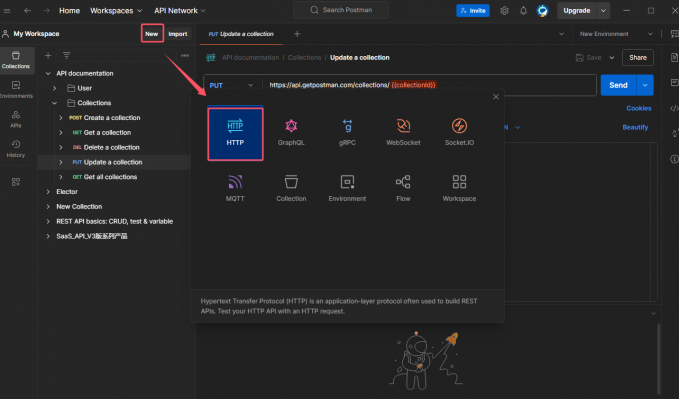Click the Share button
Viewport: 679px width, 399px height.
coord(638,58)
